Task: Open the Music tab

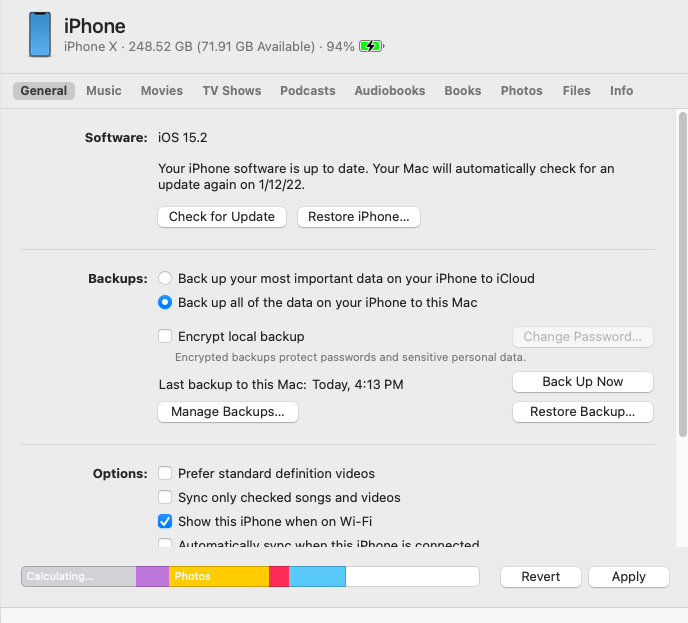Action: pos(104,91)
